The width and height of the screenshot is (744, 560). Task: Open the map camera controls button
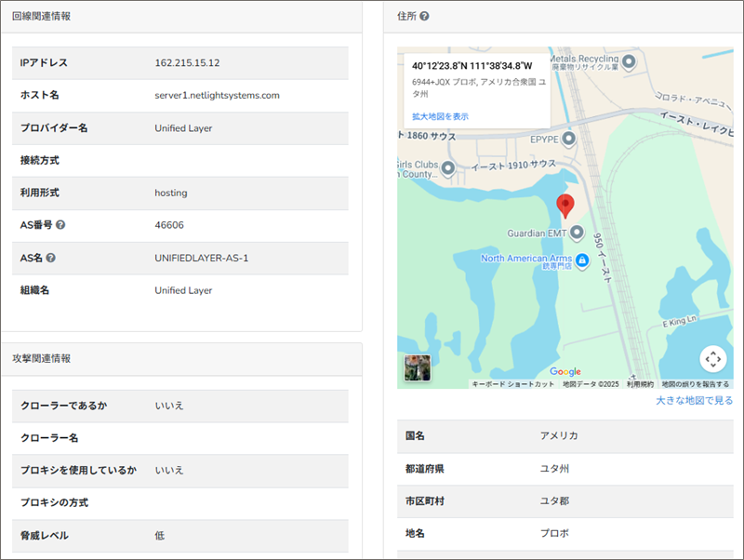coord(712,359)
